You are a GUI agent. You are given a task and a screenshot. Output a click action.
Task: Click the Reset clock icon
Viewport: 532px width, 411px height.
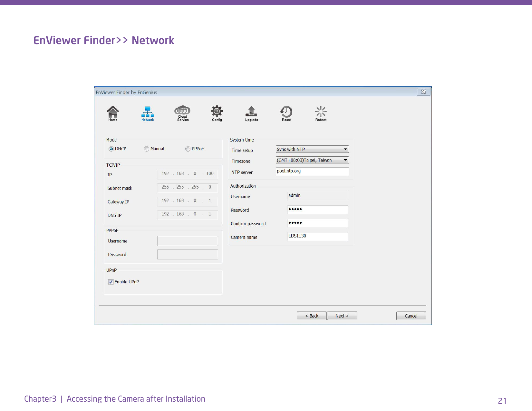(286, 113)
